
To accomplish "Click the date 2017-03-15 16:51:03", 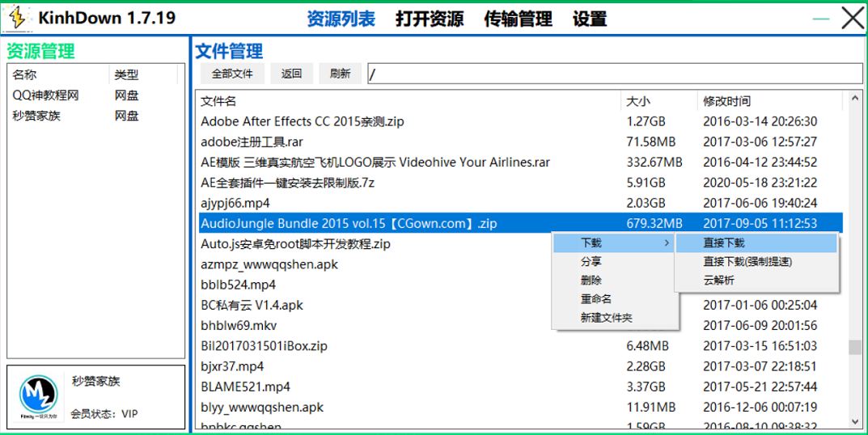I will point(760,346).
